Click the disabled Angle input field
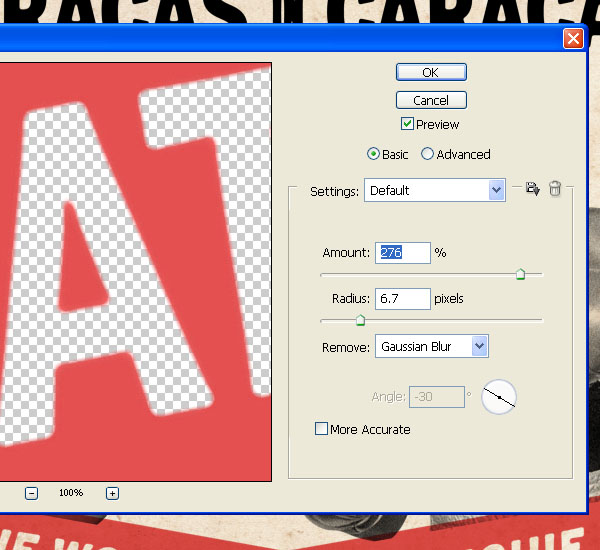The image size is (600, 550). (437, 397)
